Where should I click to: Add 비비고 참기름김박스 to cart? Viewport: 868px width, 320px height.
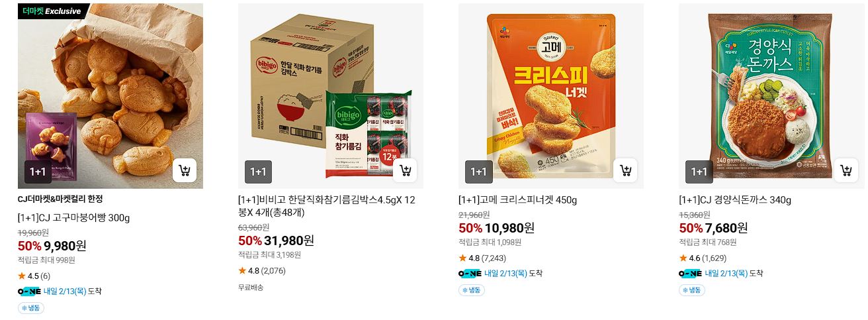click(405, 171)
